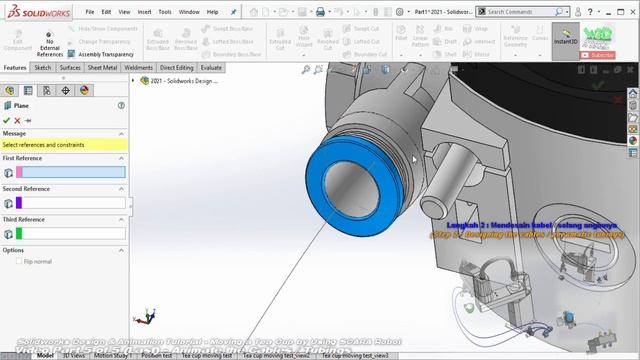This screenshot has width=640, height=360.
Task: Toggle the Flip normal checkbox
Action: coord(19,261)
